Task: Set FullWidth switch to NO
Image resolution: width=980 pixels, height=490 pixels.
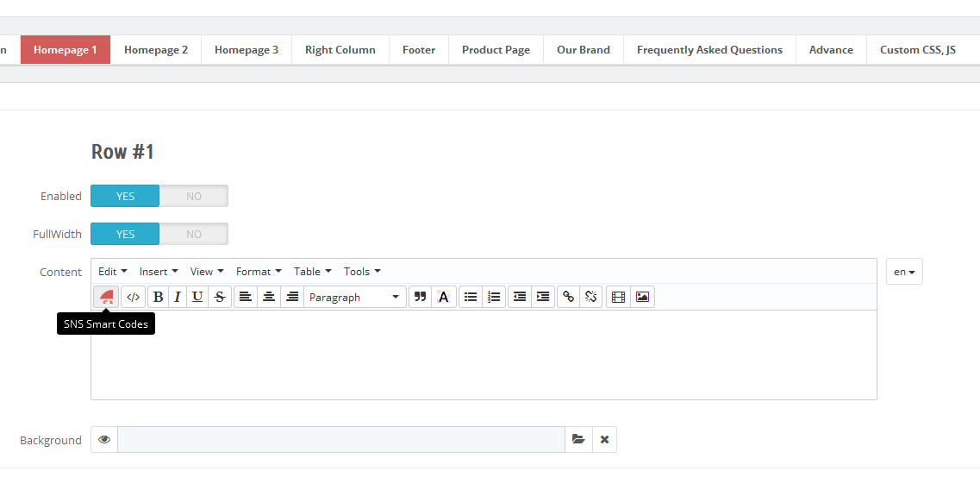Action: point(194,234)
